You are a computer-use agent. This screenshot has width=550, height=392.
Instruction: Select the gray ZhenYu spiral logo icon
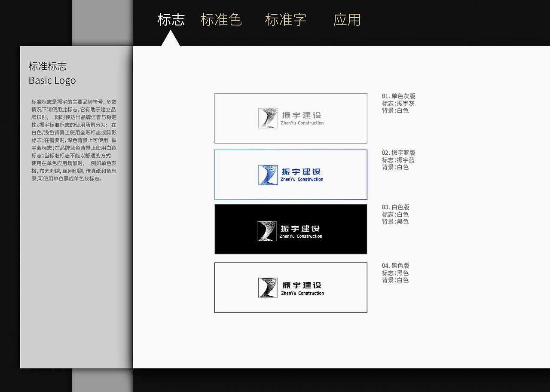point(267,118)
